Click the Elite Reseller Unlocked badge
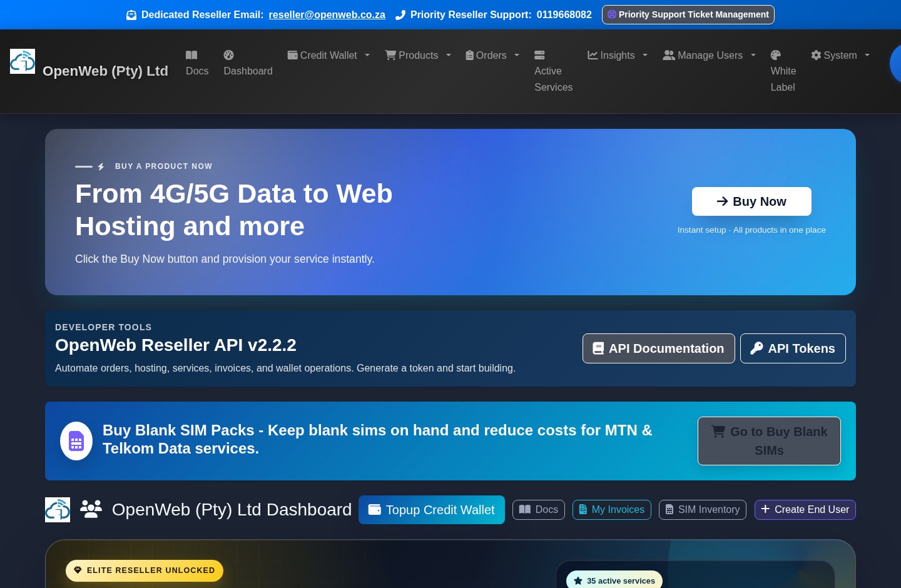The width and height of the screenshot is (901, 588). point(145,570)
